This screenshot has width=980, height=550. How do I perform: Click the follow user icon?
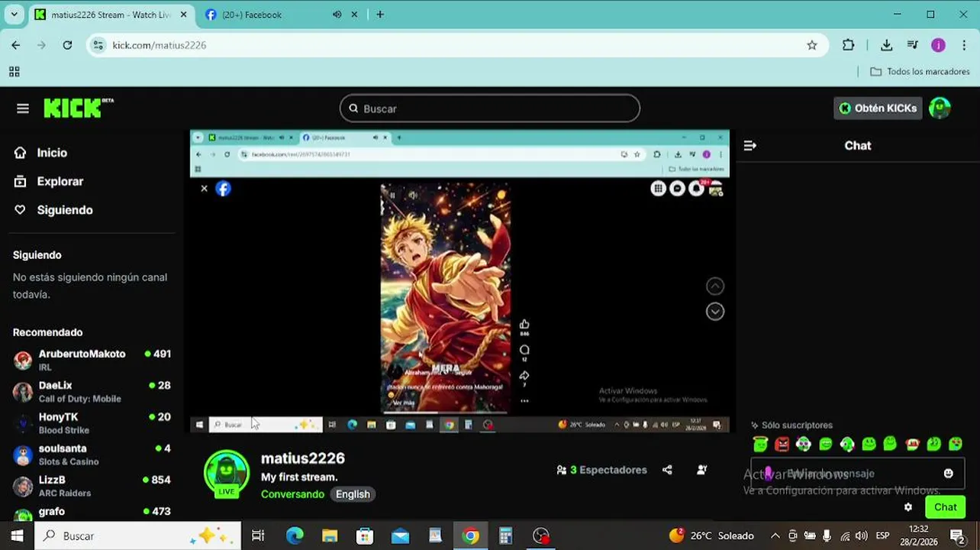[702, 470]
